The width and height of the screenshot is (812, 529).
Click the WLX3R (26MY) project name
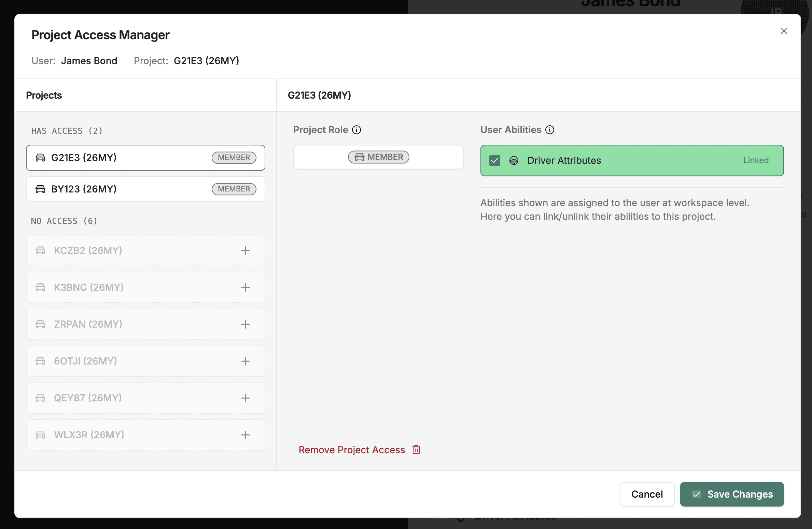[89, 435]
